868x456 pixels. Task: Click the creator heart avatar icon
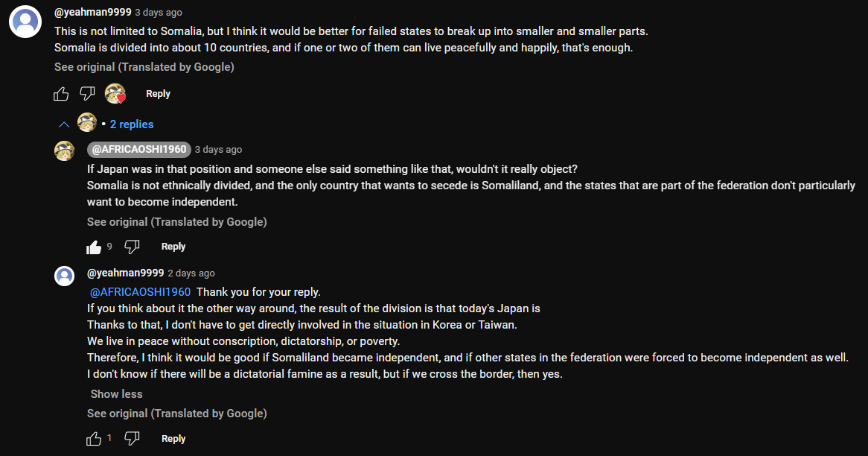115,94
